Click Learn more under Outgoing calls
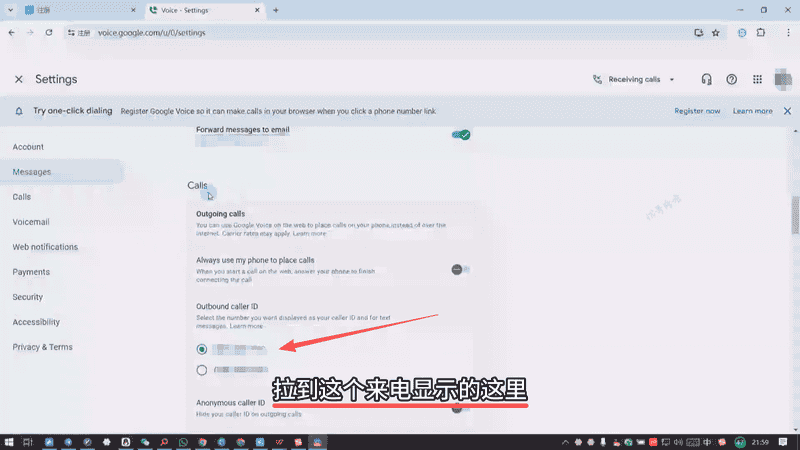 pyautogui.click(x=309, y=234)
